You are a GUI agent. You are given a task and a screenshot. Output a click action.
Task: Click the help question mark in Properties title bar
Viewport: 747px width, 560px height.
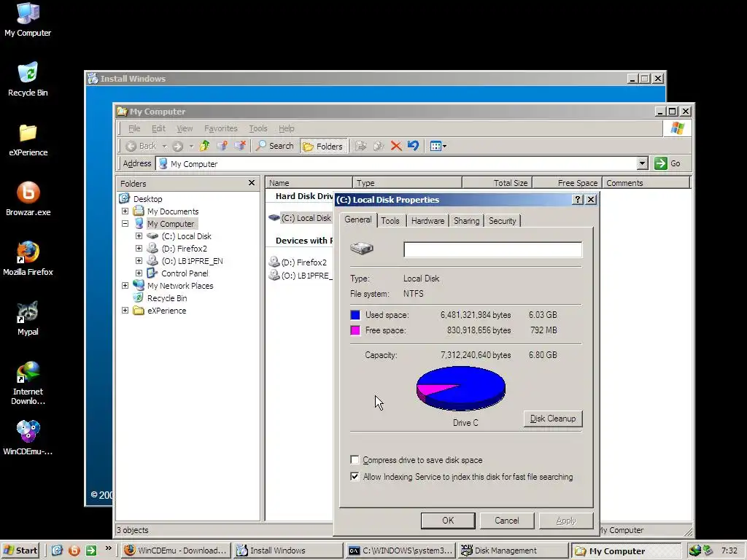[x=578, y=200]
